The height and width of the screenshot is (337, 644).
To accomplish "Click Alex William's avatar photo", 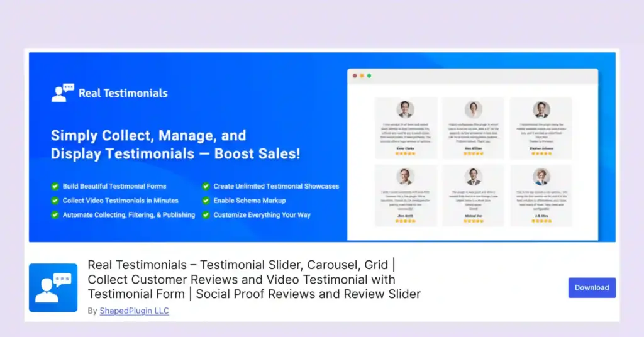I will click(x=473, y=109).
